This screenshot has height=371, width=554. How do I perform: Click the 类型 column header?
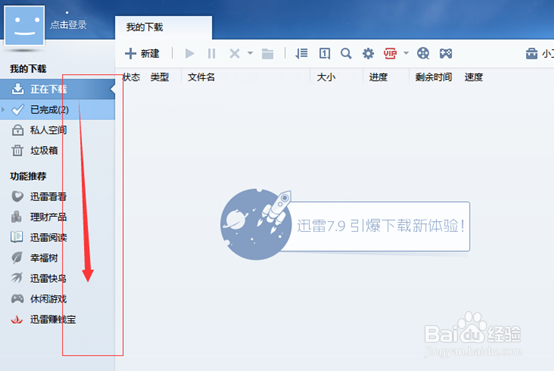point(160,77)
